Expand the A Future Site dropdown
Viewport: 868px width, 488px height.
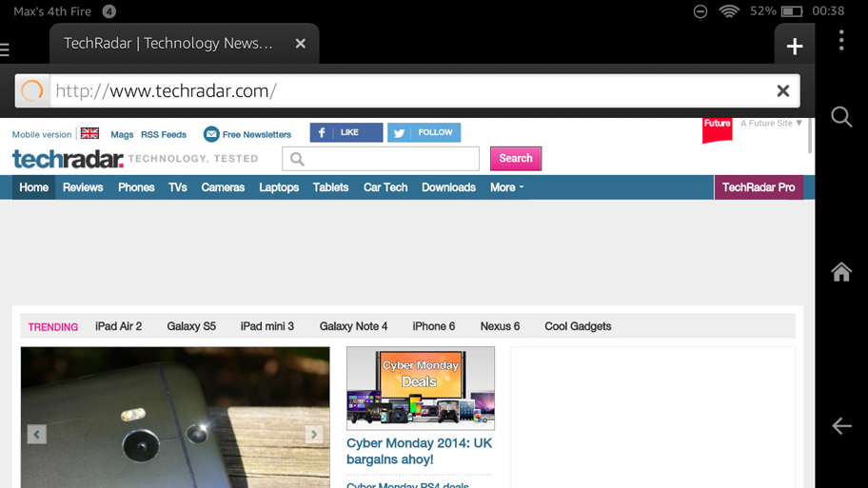(771, 123)
